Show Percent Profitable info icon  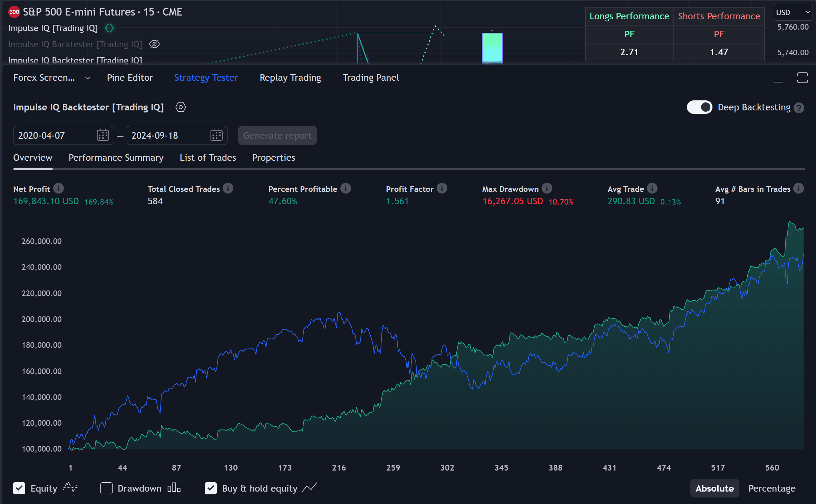tap(346, 188)
